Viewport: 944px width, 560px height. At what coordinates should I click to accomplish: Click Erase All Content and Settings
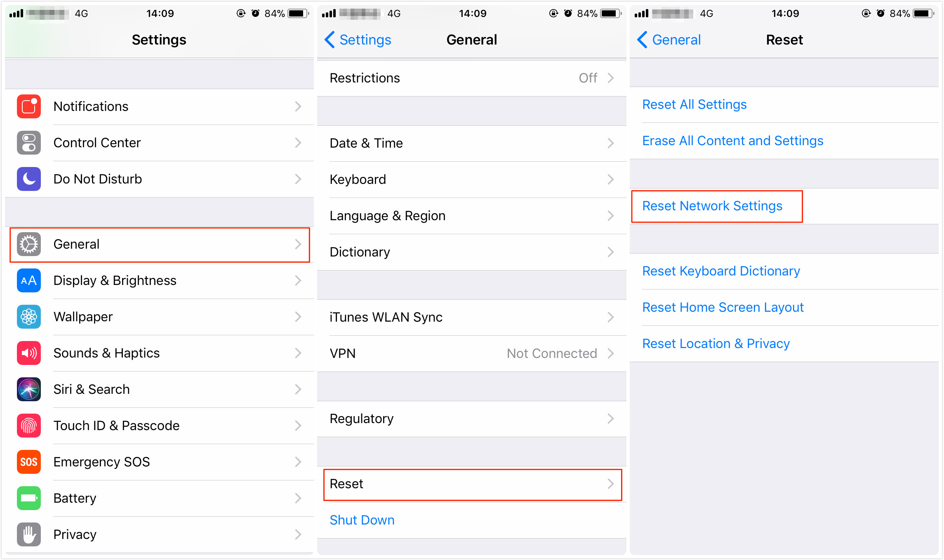coord(733,141)
